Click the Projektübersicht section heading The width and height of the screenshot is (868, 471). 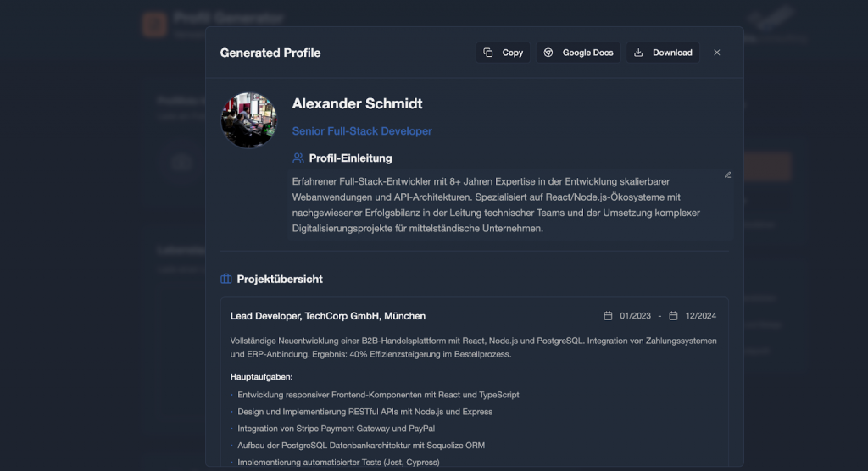tap(279, 279)
